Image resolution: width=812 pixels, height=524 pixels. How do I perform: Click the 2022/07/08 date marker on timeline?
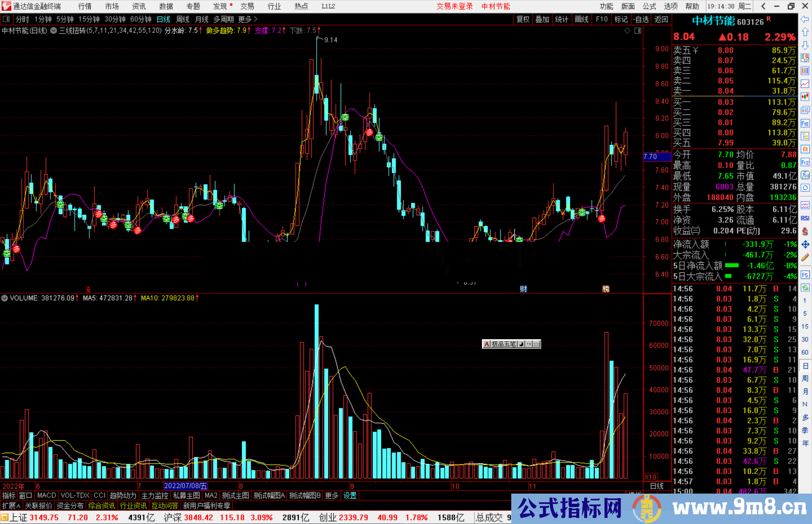(x=186, y=486)
